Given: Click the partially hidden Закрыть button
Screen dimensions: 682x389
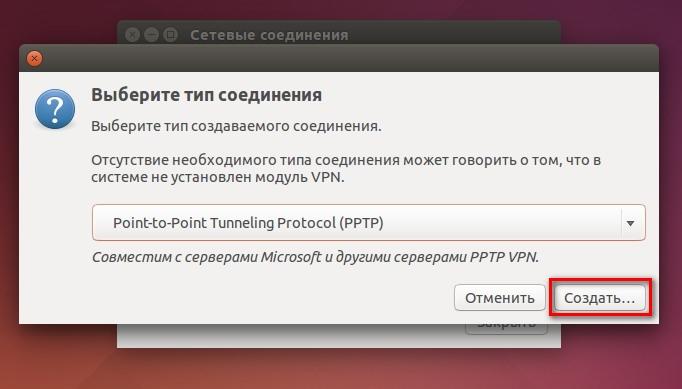Looking at the screenshot, I should coord(506,329).
